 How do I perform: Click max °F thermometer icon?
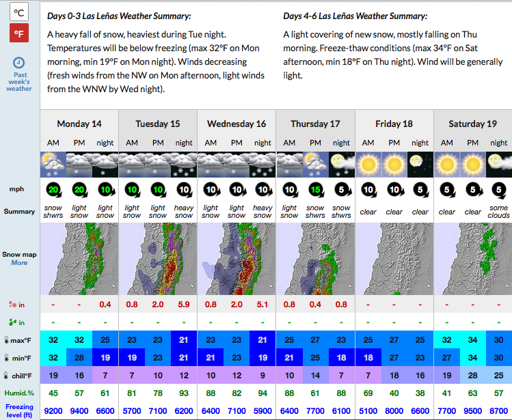tap(6, 340)
